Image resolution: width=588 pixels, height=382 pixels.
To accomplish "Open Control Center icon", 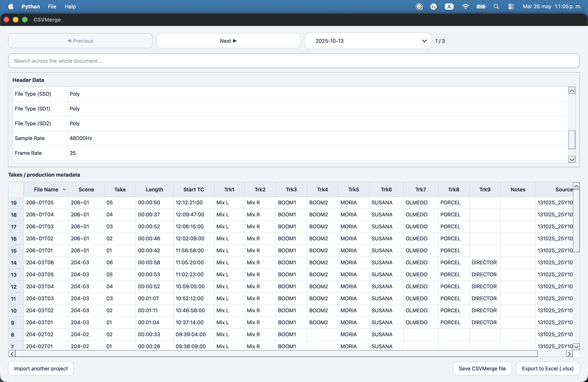I will tap(511, 6).
